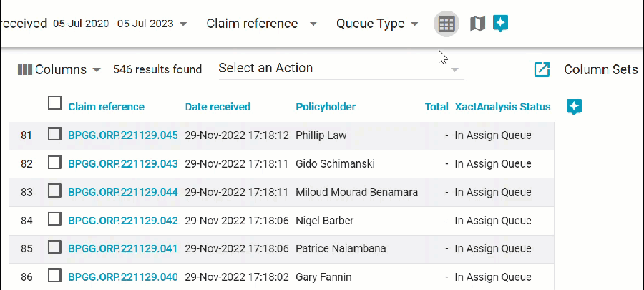Click the XactAnalysis Status column header
644x290 pixels.
click(502, 107)
